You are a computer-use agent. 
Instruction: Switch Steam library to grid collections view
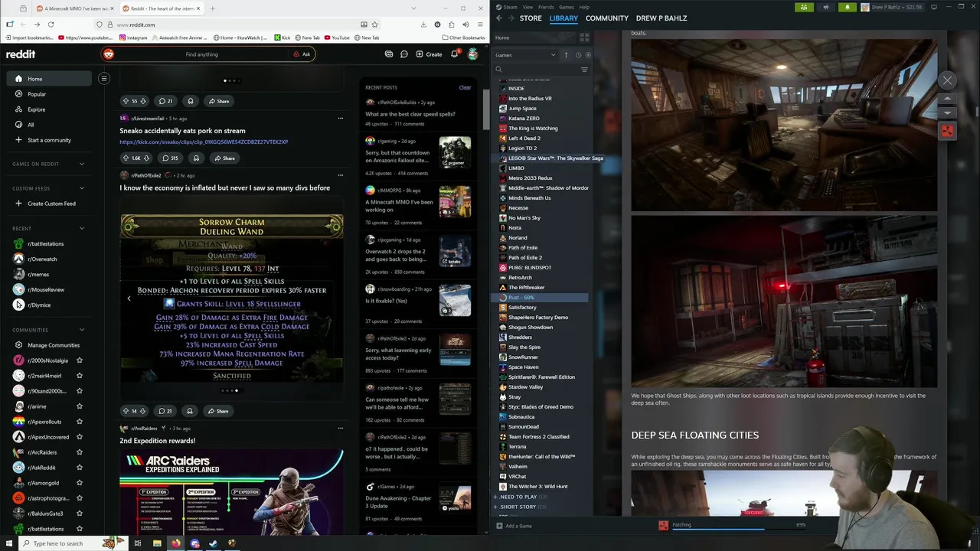(584, 37)
